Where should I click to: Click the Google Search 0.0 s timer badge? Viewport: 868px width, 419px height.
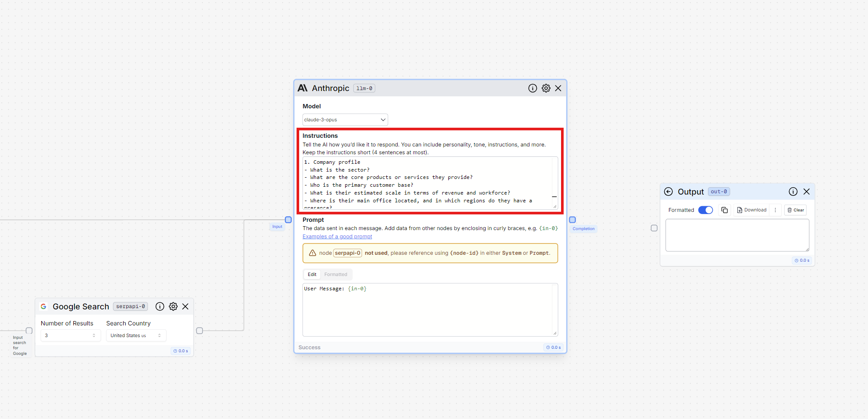point(181,351)
